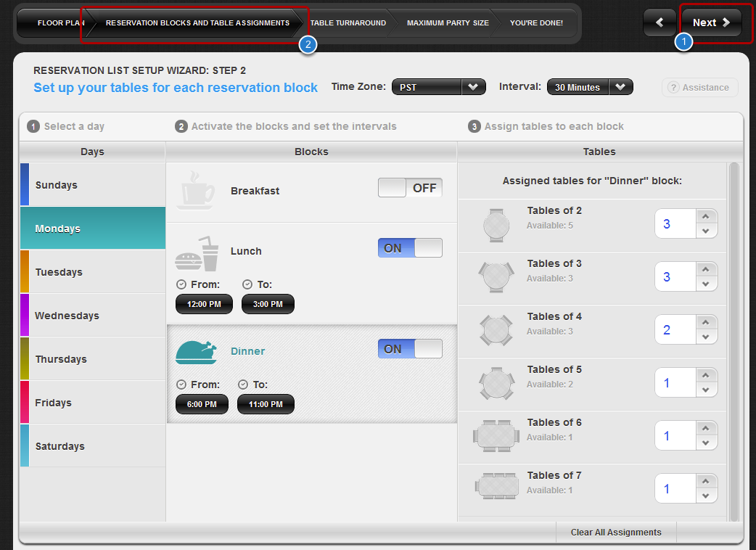Screen dimensions: 756x550
Task: Click the Next button
Action: [711, 22]
